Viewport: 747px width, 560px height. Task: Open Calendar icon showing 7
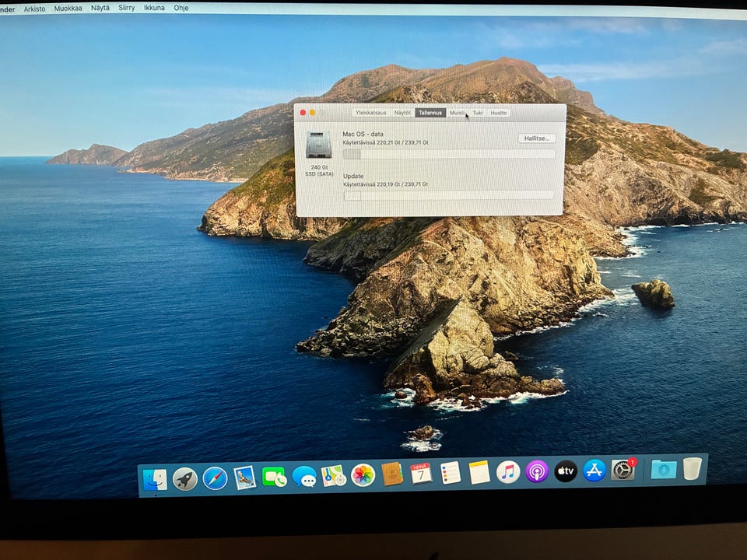(x=421, y=474)
